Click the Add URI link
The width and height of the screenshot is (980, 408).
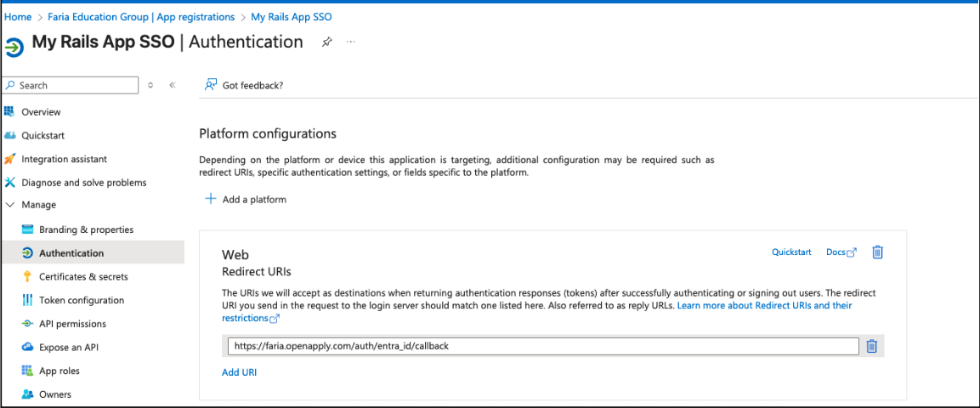239,372
